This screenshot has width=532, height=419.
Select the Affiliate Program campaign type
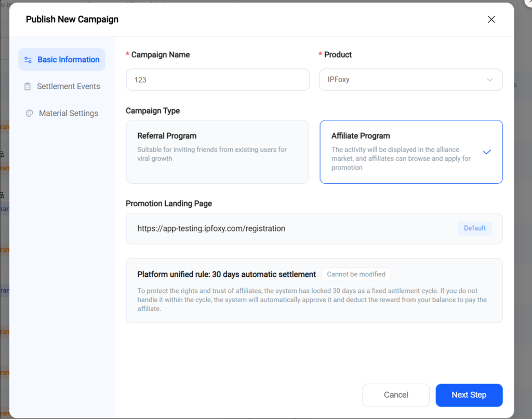pos(411,152)
